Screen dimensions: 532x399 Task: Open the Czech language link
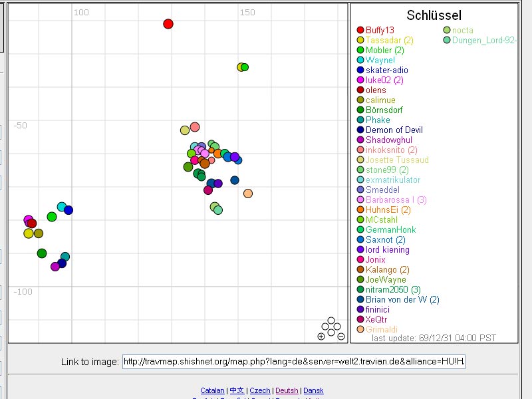pos(259,390)
